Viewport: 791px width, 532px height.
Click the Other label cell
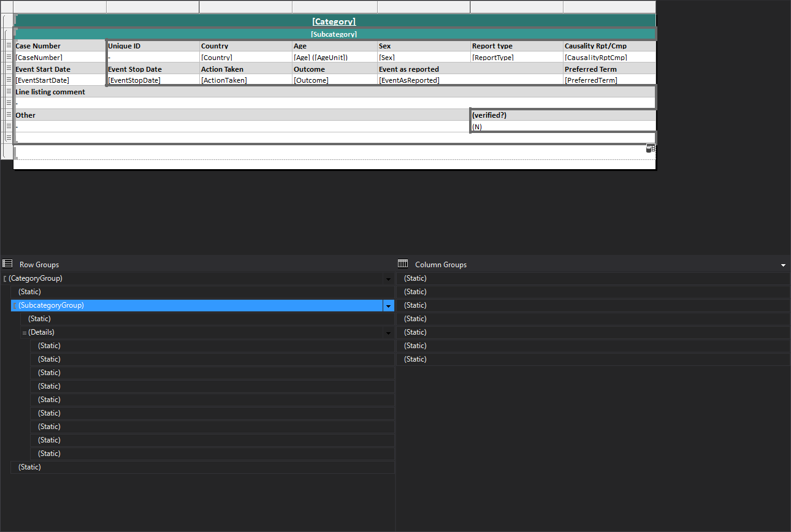point(242,115)
